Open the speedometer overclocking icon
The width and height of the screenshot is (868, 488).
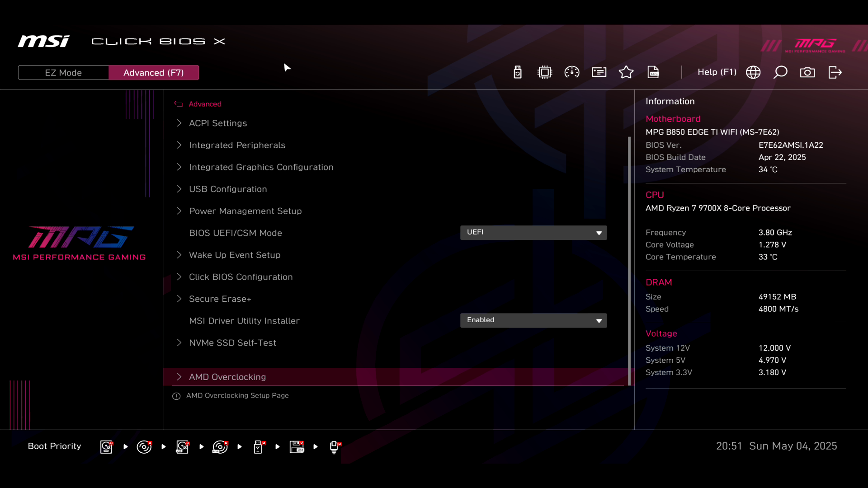(572, 72)
